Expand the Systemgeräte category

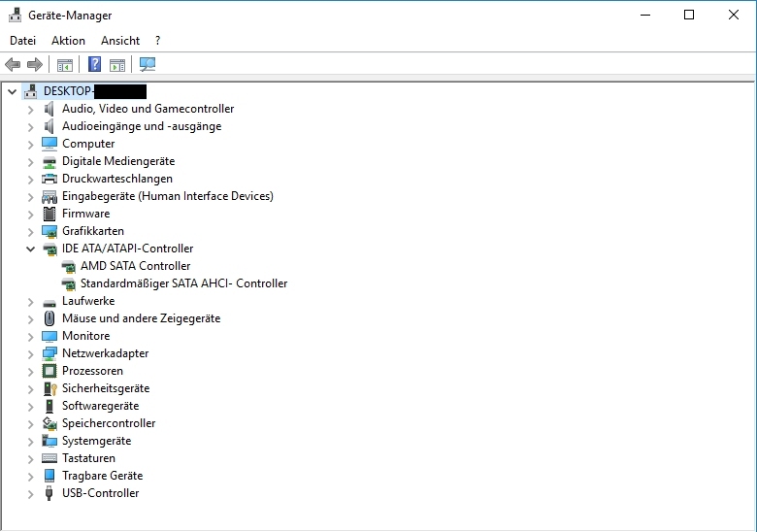tap(30, 442)
